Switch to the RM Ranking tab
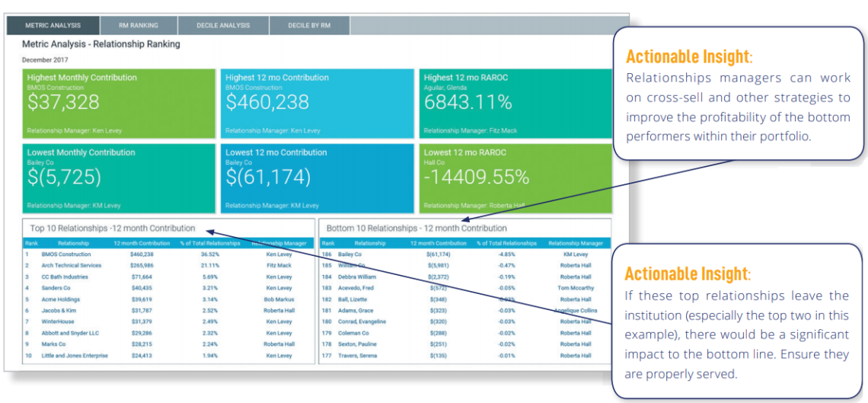 tap(139, 25)
